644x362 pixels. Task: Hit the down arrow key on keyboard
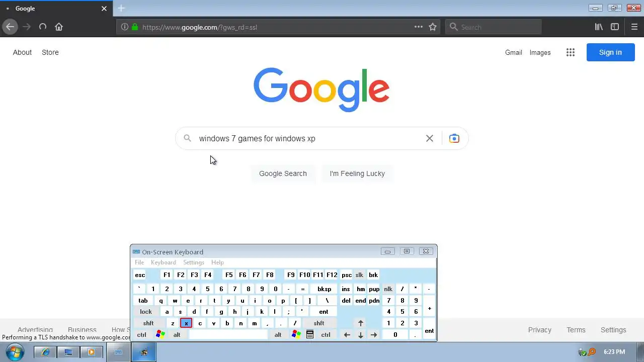click(361, 335)
